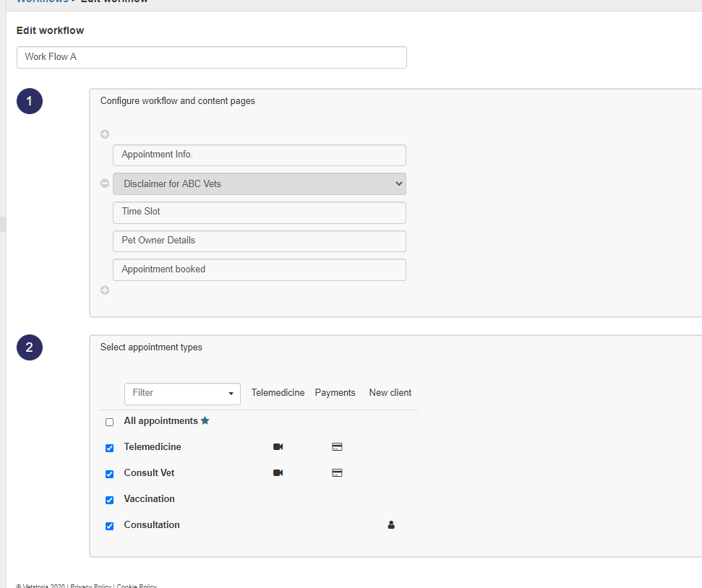Click the plus icon above Appointment Info

click(105, 134)
